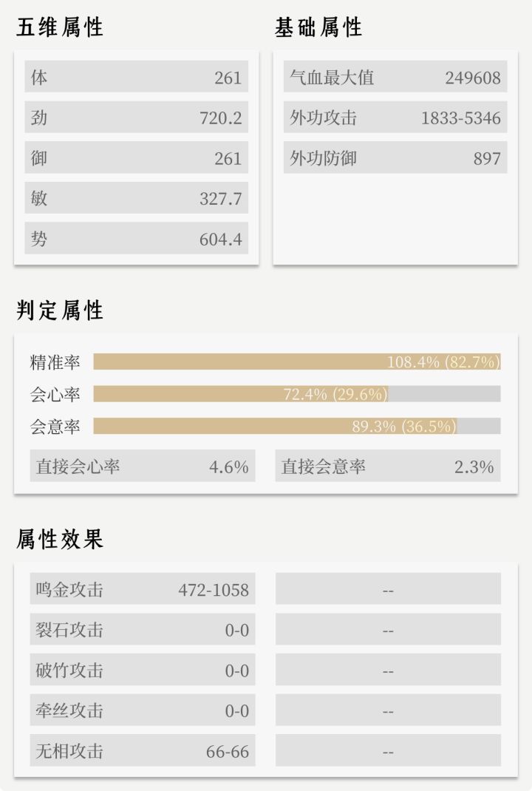Select the 破竹攻击 row

[x=142, y=670]
